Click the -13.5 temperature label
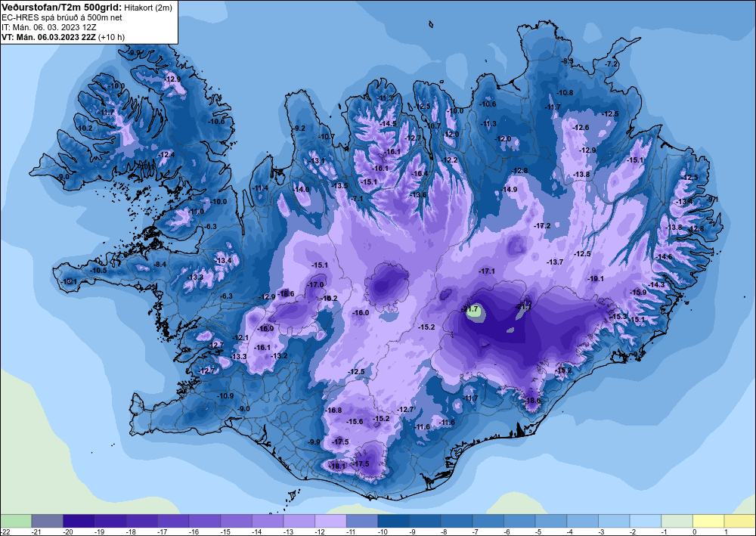The image size is (756, 536). [339, 185]
